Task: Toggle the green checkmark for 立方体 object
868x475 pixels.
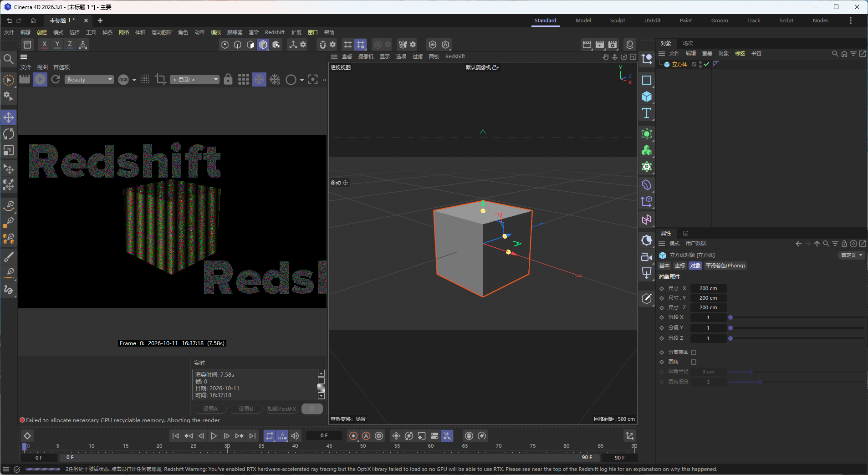Action: point(706,64)
